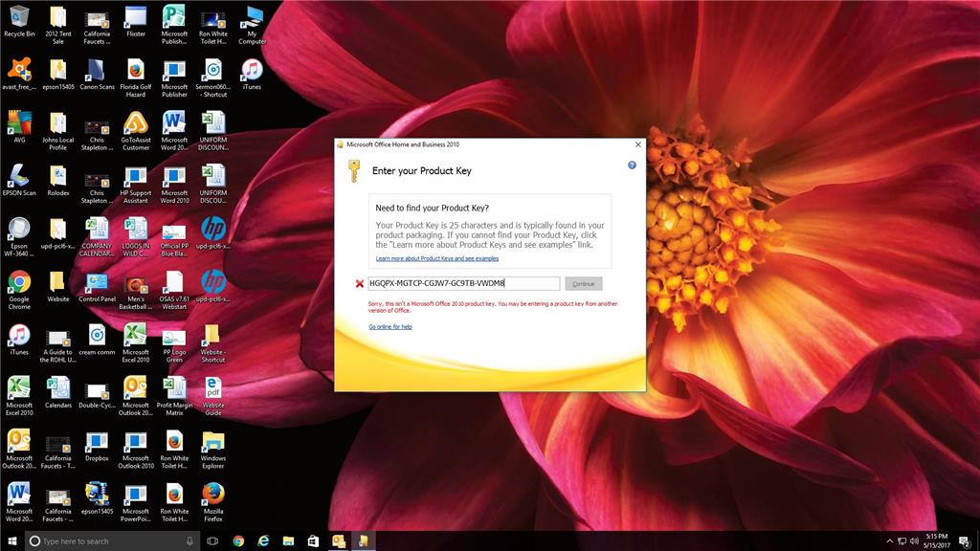
Task: Open the Control Panel desktop icon
Action: (97, 287)
